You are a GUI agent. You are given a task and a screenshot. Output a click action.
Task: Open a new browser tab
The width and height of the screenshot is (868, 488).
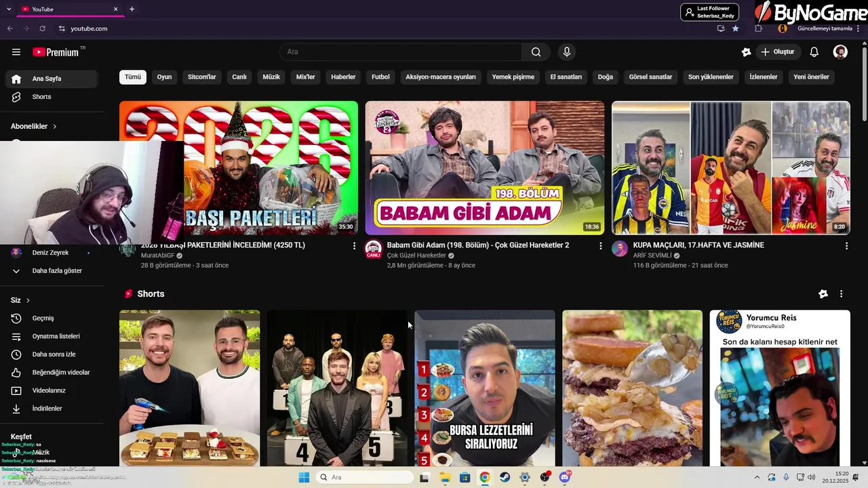click(132, 9)
